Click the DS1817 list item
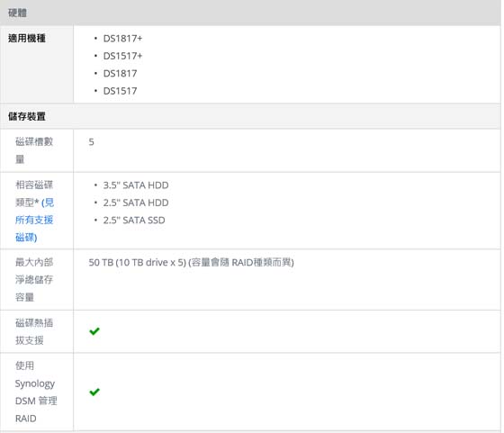The image size is (504, 433). [120, 74]
